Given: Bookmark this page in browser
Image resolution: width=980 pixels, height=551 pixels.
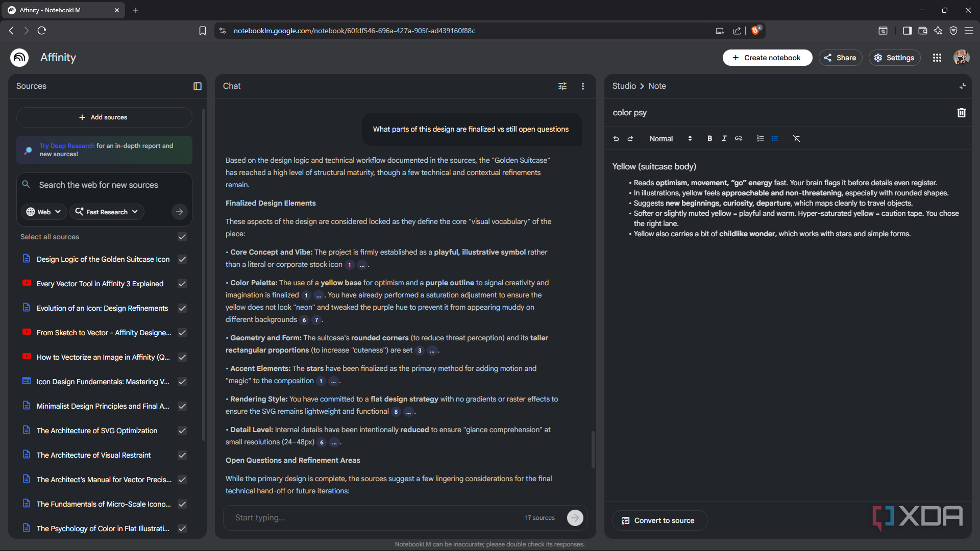Looking at the screenshot, I should click(202, 31).
